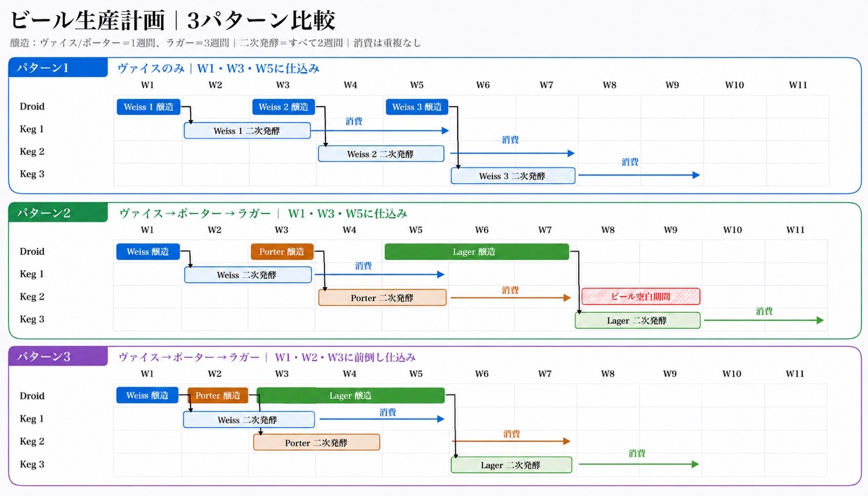Select the 'Weiss 2 二次発酵' bar
The image size is (868, 496).
click(381, 154)
